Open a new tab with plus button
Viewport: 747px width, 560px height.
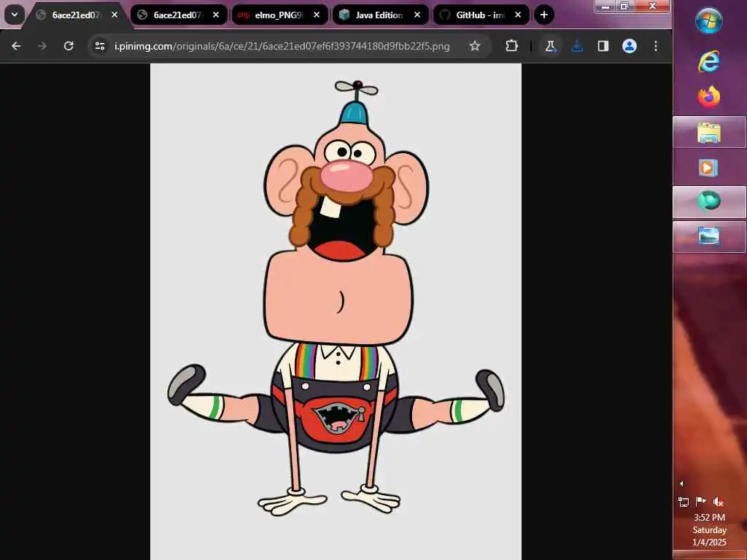pos(544,15)
